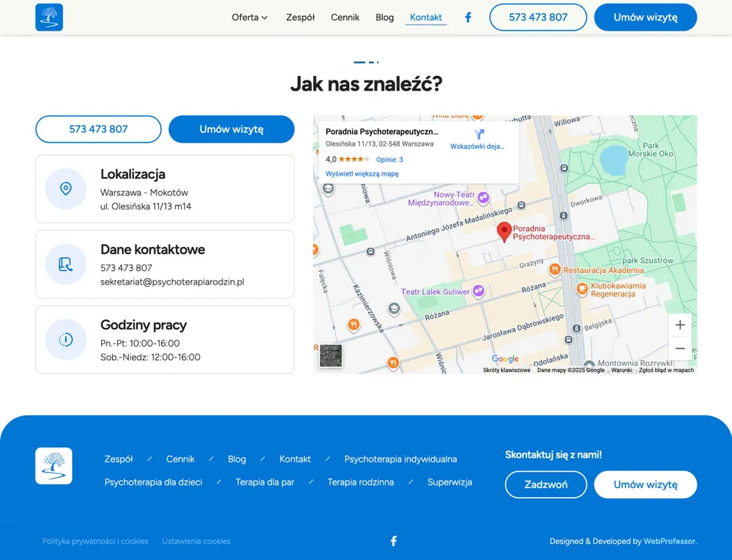Click the 'Opinie: 3' reviews link
Viewport: 732px width, 560px height.
pos(389,160)
